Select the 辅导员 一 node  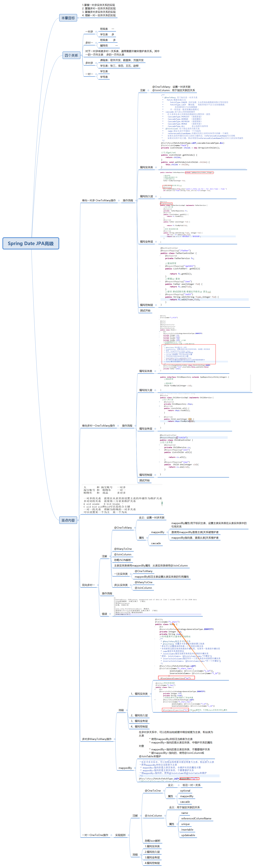[109, 45]
